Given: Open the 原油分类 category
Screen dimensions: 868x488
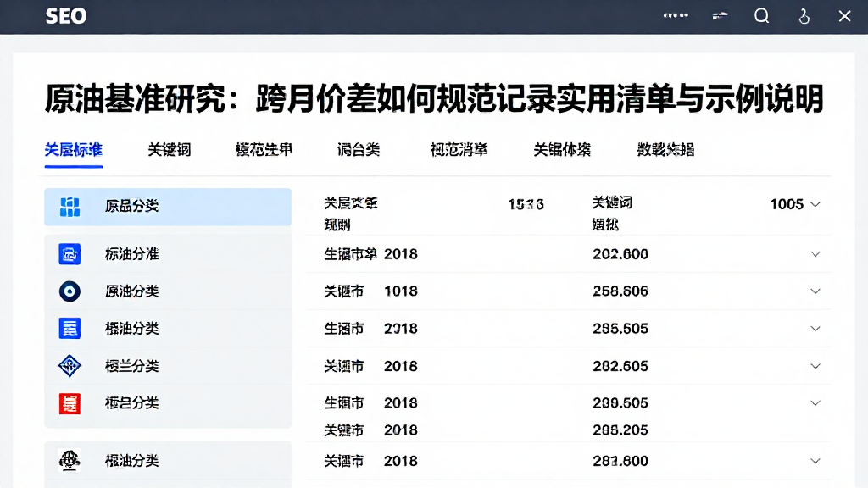Looking at the screenshot, I should click(x=168, y=291).
